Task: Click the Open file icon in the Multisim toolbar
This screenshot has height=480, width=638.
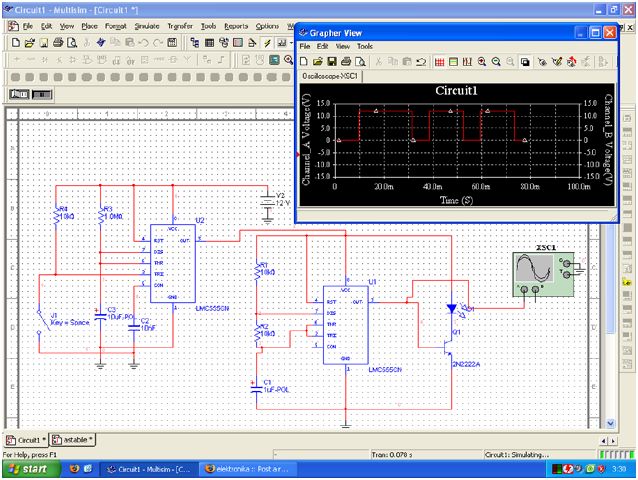Action: click(30, 43)
